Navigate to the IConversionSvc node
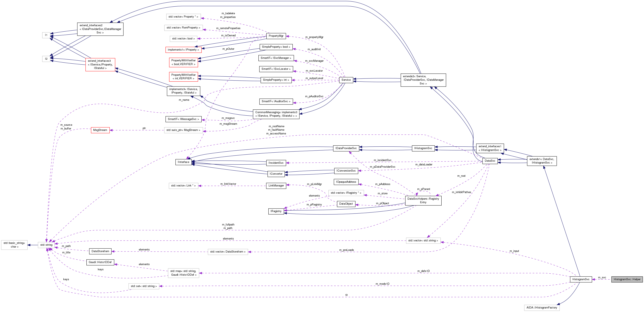The width and height of the screenshot is (644, 312). (x=346, y=171)
